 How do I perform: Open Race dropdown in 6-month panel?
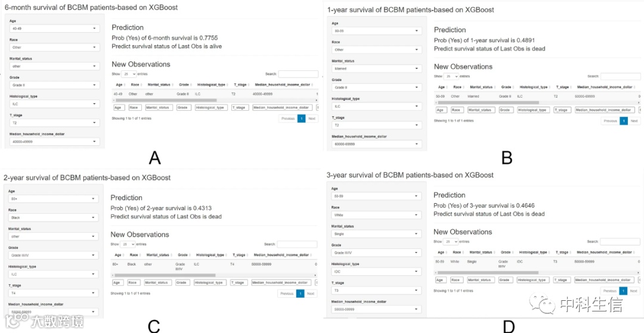54,47
